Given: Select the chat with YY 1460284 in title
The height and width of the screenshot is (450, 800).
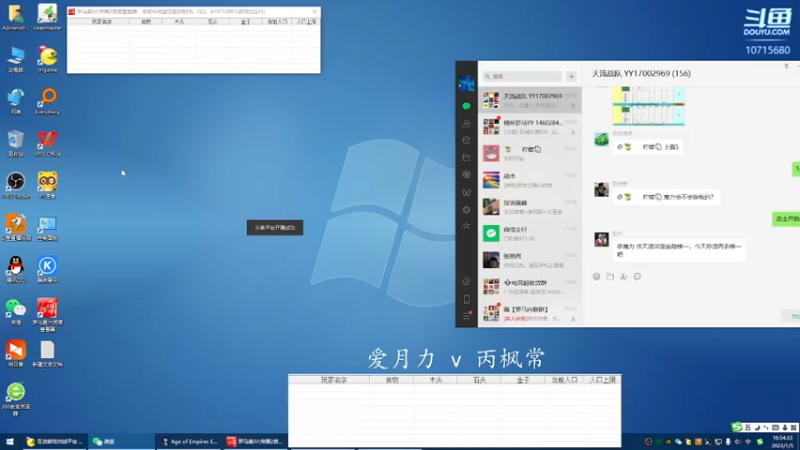Looking at the screenshot, I should click(x=530, y=127).
